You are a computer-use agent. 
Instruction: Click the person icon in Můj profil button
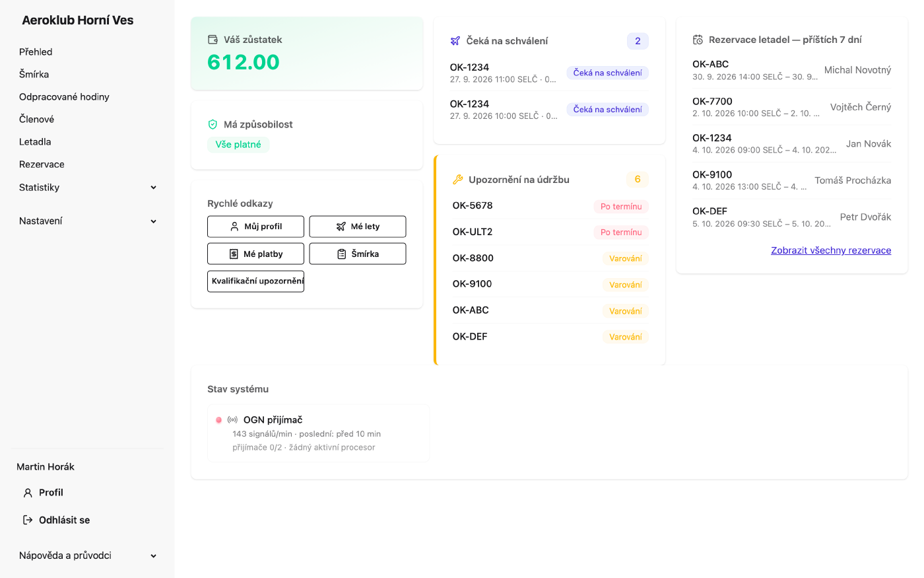234,227
